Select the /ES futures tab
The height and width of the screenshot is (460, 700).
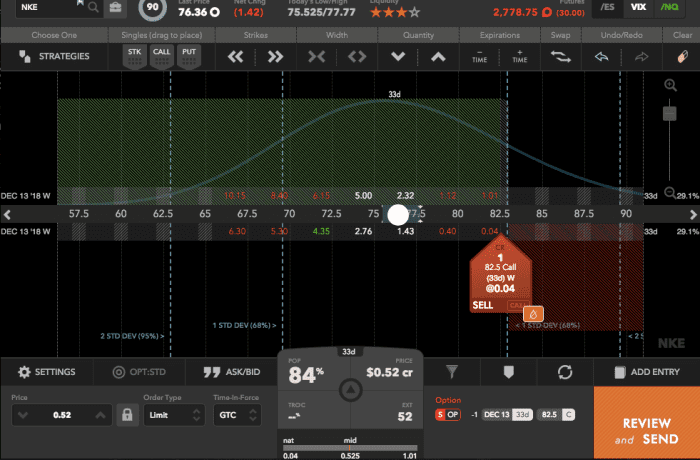pyautogui.click(x=603, y=8)
